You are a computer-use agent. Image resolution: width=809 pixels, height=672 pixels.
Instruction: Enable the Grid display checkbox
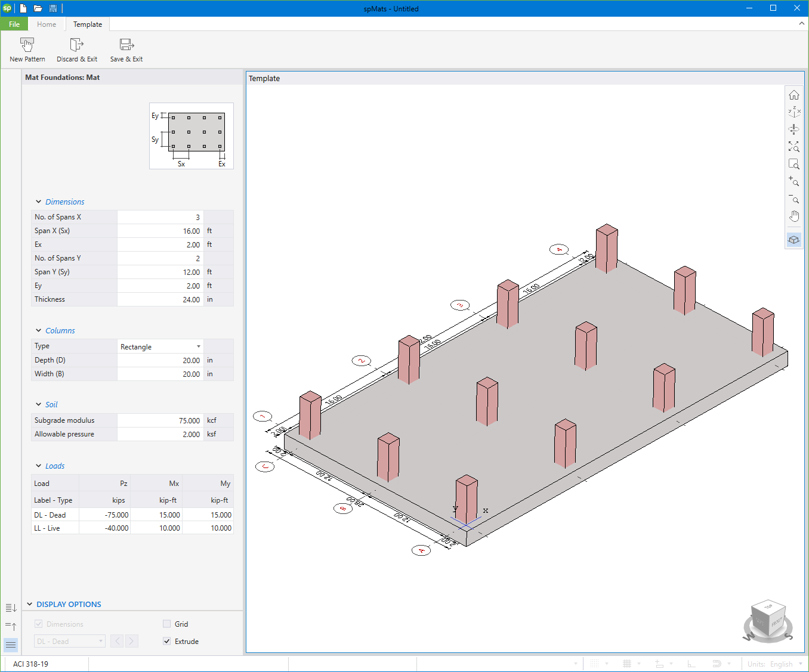click(x=167, y=624)
